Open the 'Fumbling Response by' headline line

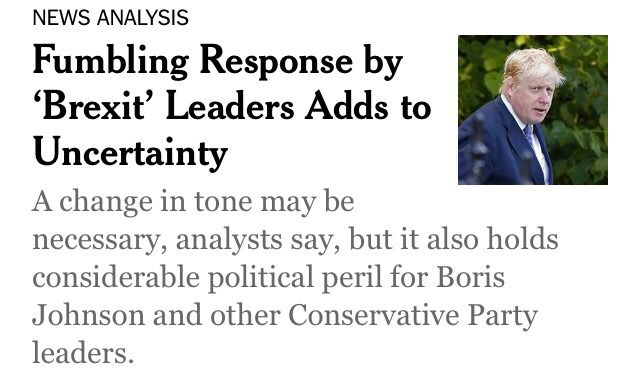[218, 62]
